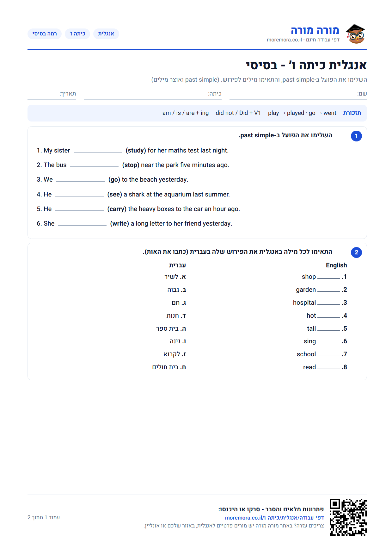Image resolution: width=392 pixels, height=555 pixels.
Task: Click the Hebrew word א. לשיר
Action: coord(175,277)
